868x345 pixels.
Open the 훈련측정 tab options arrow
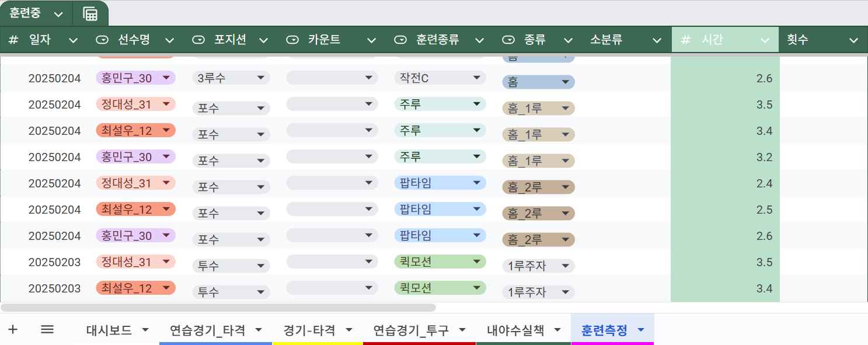point(641,330)
